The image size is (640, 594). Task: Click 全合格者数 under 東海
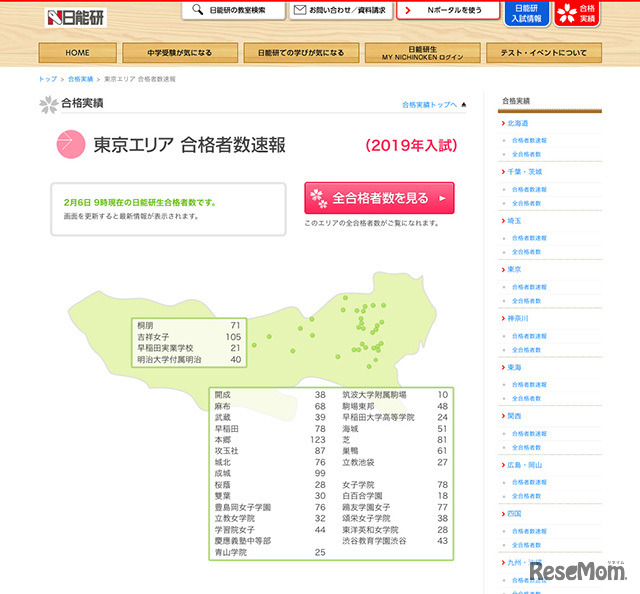point(526,398)
